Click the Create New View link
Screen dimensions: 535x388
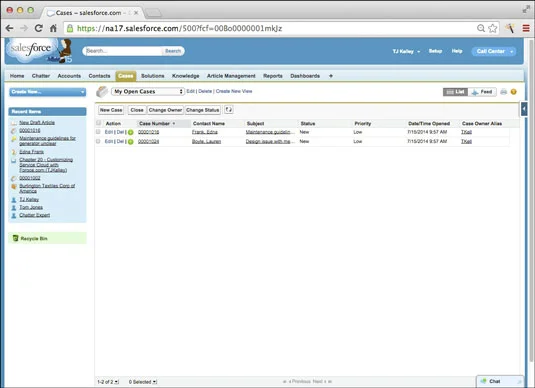pos(234,91)
